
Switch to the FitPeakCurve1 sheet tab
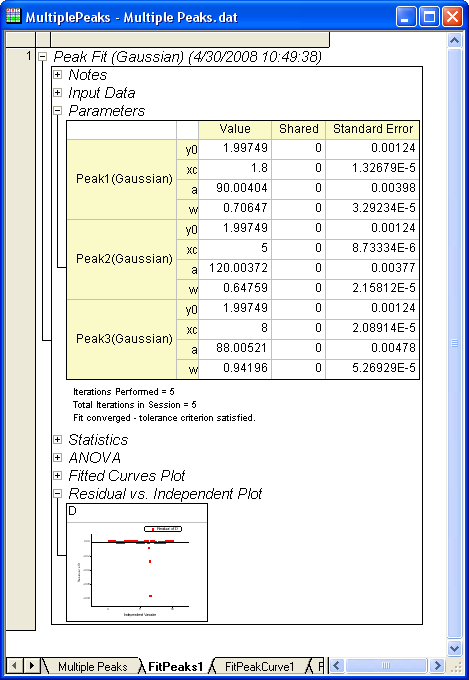pos(259,666)
